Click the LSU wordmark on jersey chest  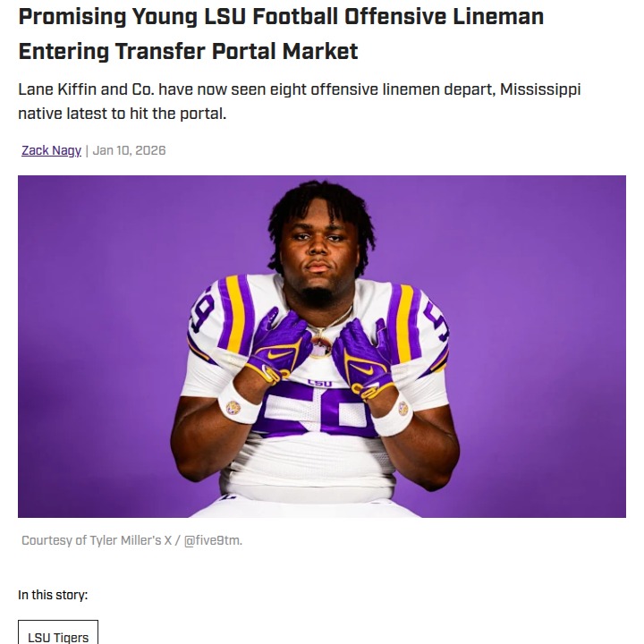click(x=319, y=383)
